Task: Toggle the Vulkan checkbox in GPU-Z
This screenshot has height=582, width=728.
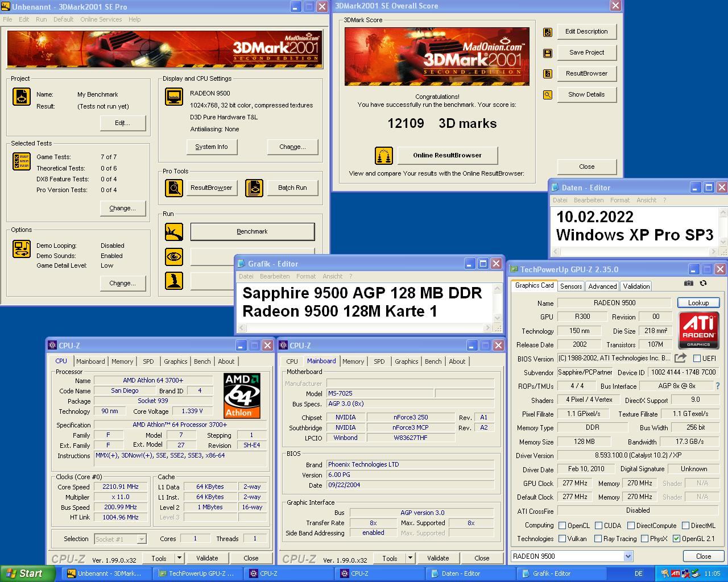Action: [x=562, y=538]
